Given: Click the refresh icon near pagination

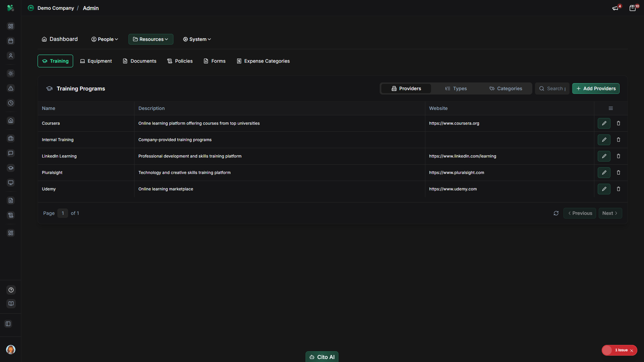Looking at the screenshot, I should pos(556,213).
